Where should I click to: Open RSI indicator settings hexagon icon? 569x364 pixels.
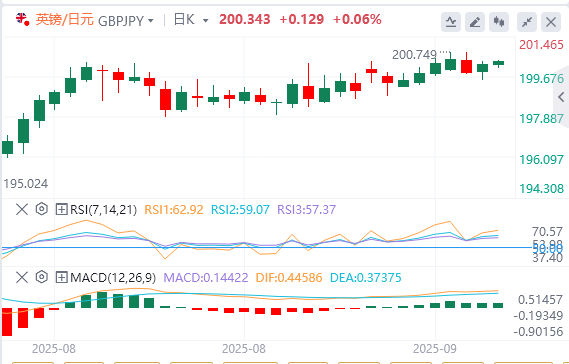[42, 209]
